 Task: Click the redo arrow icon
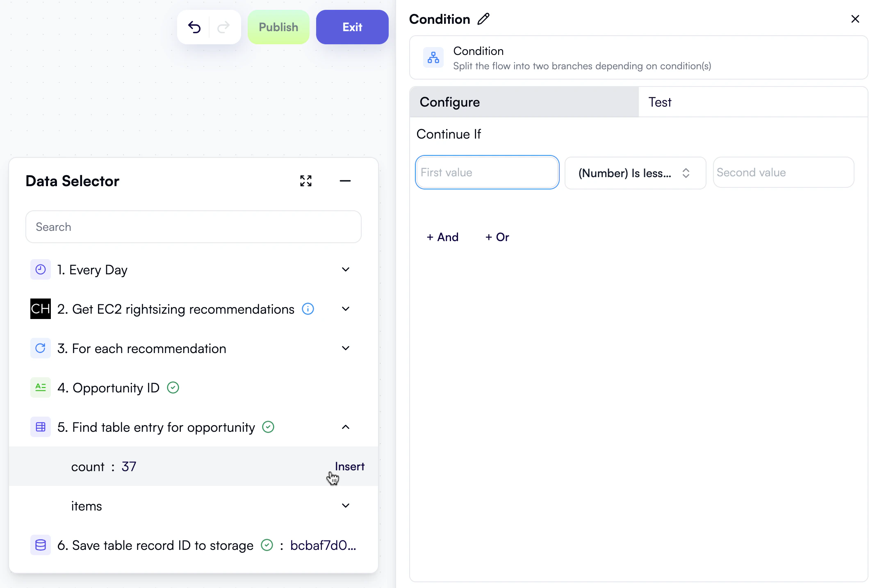click(x=223, y=27)
